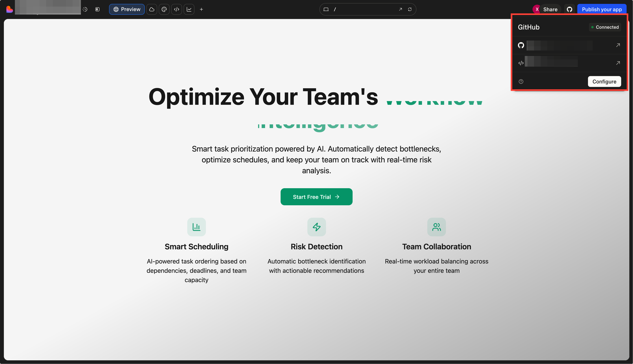Open the design palette icon
The height and width of the screenshot is (364, 633).
[164, 9]
